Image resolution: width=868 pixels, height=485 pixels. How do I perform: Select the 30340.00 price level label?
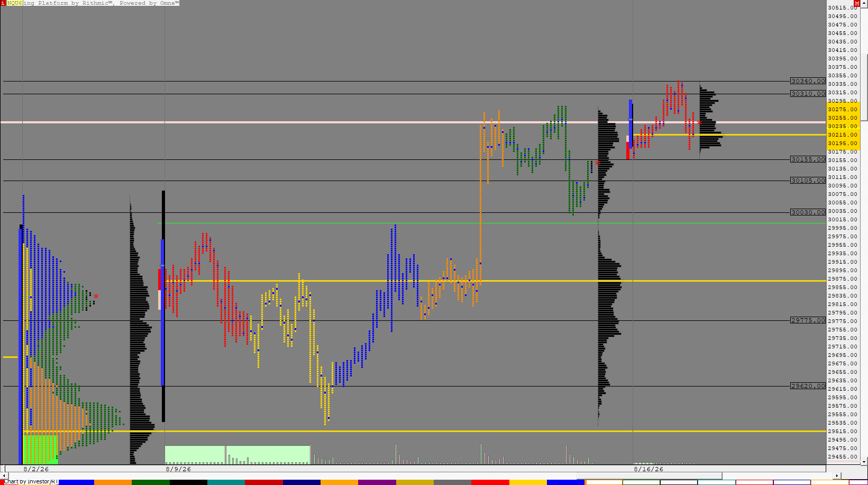(x=808, y=81)
